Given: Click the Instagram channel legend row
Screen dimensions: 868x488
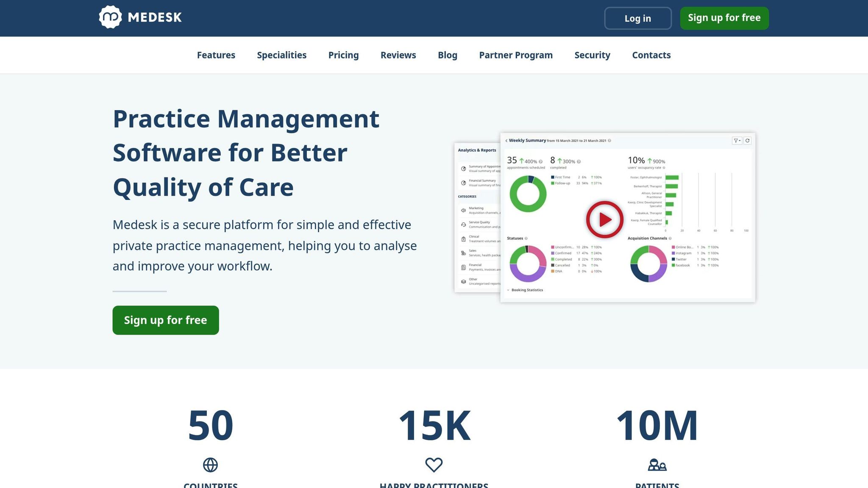Looking at the screenshot, I should coord(695,253).
